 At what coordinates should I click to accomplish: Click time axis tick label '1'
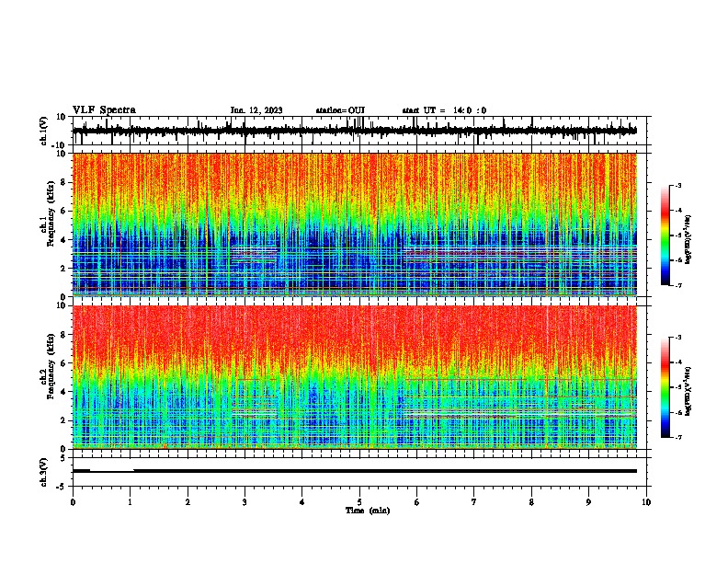coord(131,502)
